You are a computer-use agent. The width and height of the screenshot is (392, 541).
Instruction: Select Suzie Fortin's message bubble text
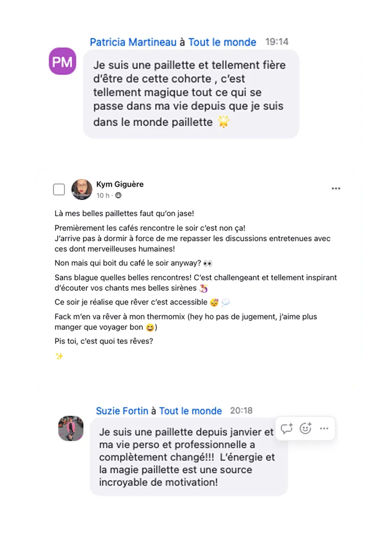187,457
